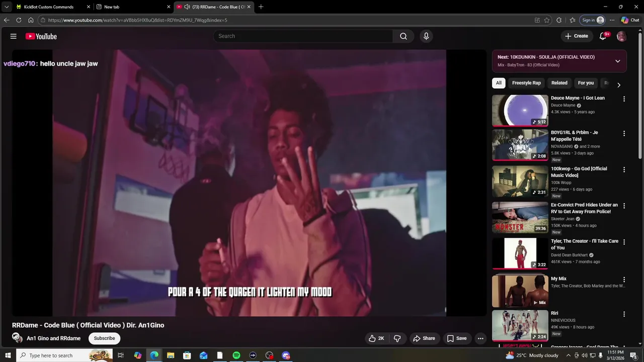Open the favorites list icon
Image resolution: width=644 pixels, height=362 pixels.
pos(573,20)
